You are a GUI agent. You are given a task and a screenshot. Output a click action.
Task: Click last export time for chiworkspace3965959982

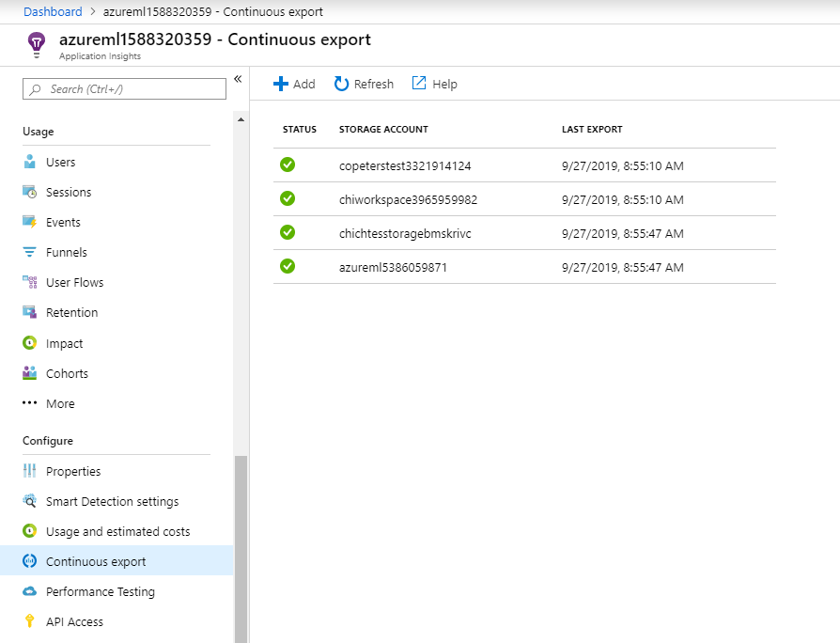[623, 199]
